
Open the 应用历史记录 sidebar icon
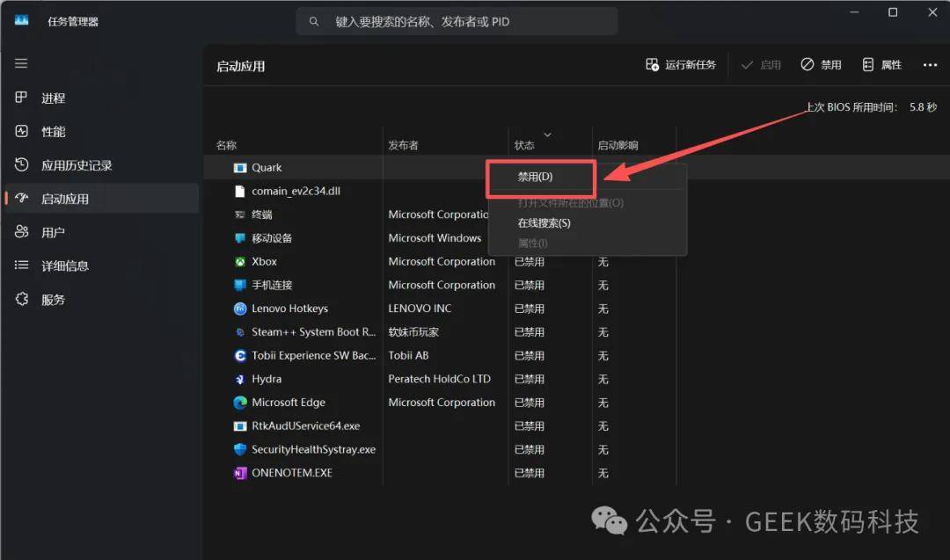tap(22, 164)
